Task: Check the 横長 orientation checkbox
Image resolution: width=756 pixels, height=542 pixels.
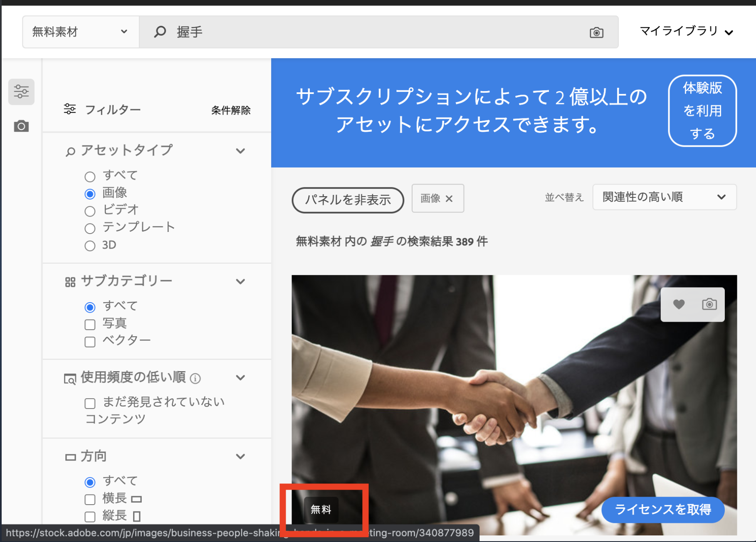Action: [90, 499]
